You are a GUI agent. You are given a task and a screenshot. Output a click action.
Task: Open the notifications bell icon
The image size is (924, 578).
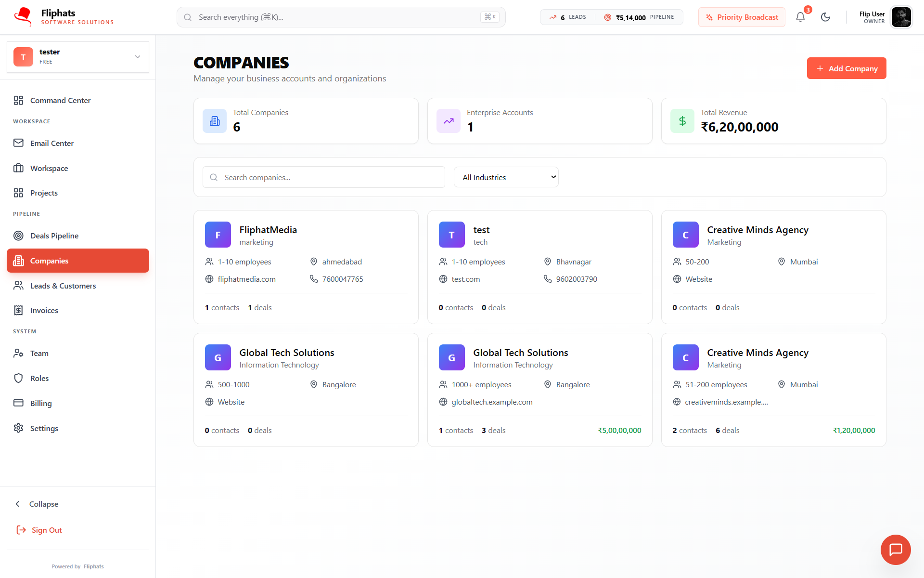tap(800, 17)
